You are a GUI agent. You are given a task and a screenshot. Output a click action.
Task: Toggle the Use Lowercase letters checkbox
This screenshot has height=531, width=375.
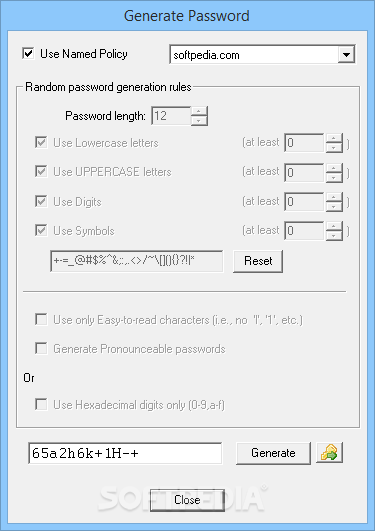point(41,142)
